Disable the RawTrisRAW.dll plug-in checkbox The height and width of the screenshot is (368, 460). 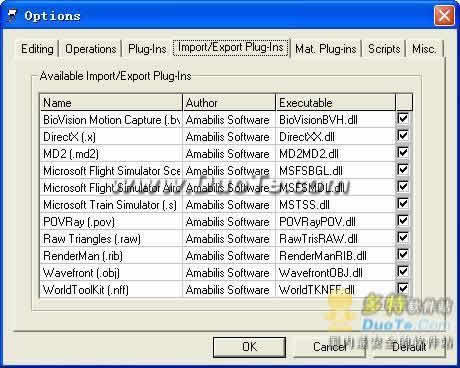403,237
